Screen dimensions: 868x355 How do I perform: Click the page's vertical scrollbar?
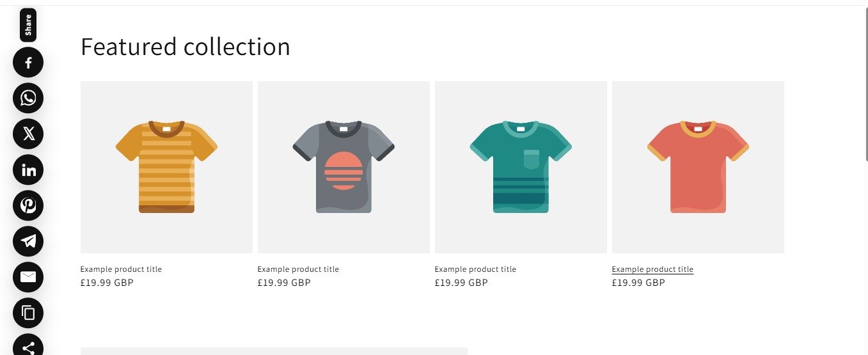[865, 83]
